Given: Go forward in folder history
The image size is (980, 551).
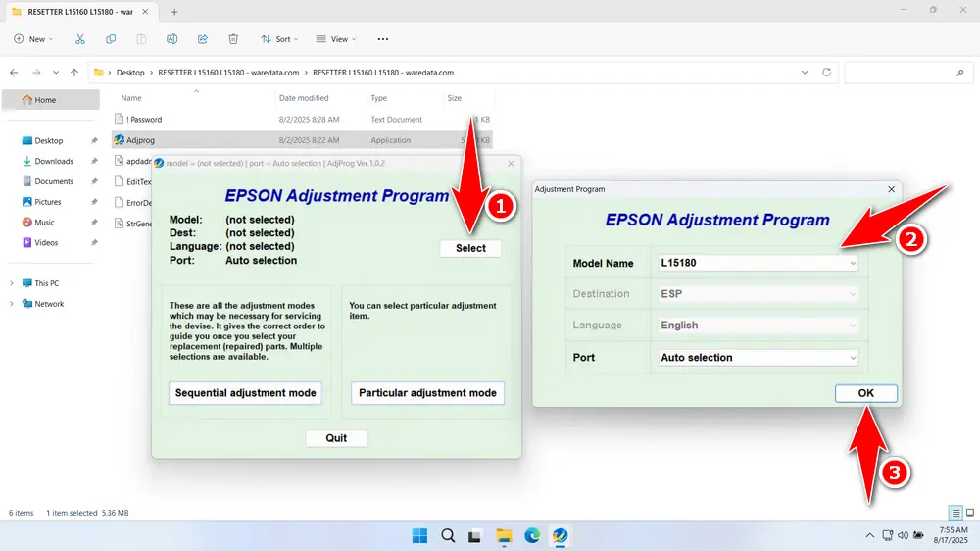Looking at the screenshot, I should [x=36, y=73].
